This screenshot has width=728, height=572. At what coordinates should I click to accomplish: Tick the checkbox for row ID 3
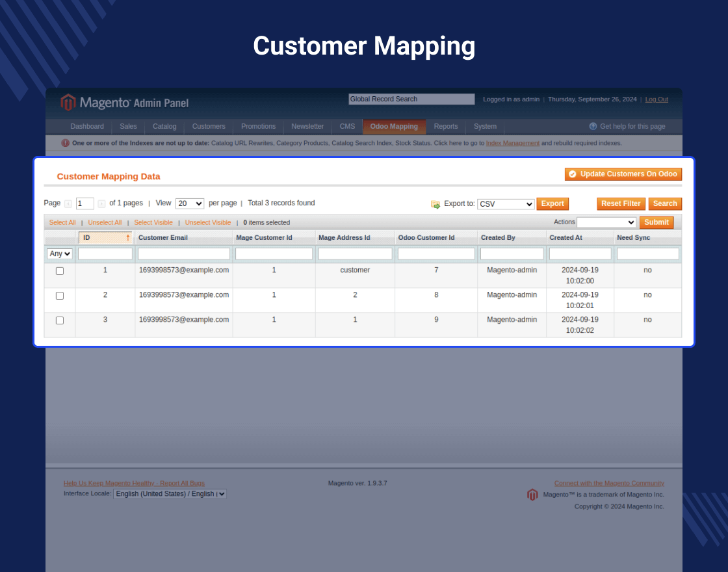(60, 320)
